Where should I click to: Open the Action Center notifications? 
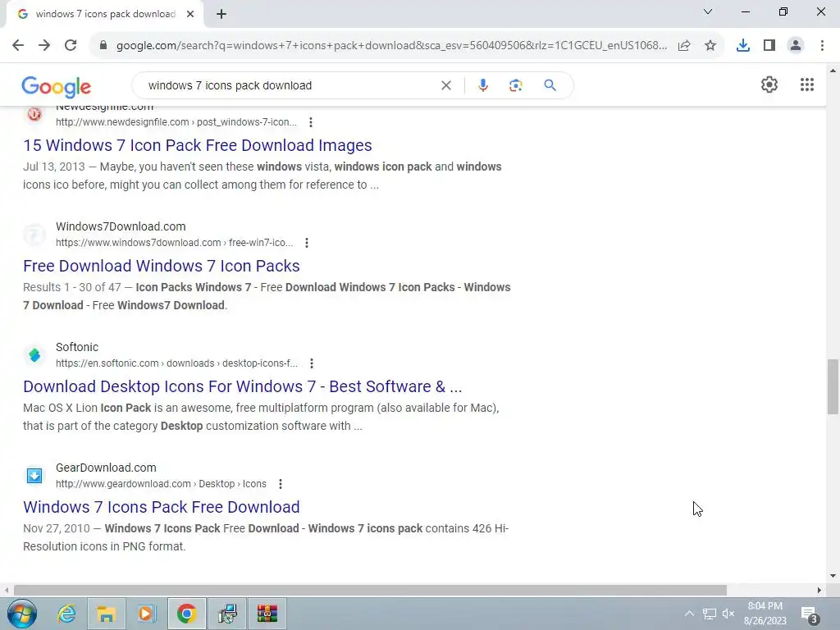810,614
